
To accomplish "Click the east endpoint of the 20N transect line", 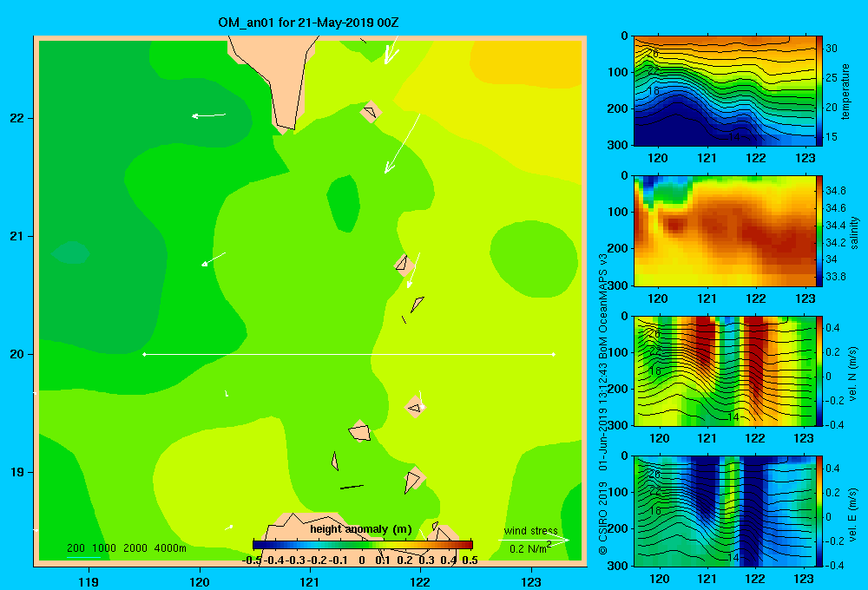I will [x=554, y=354].
